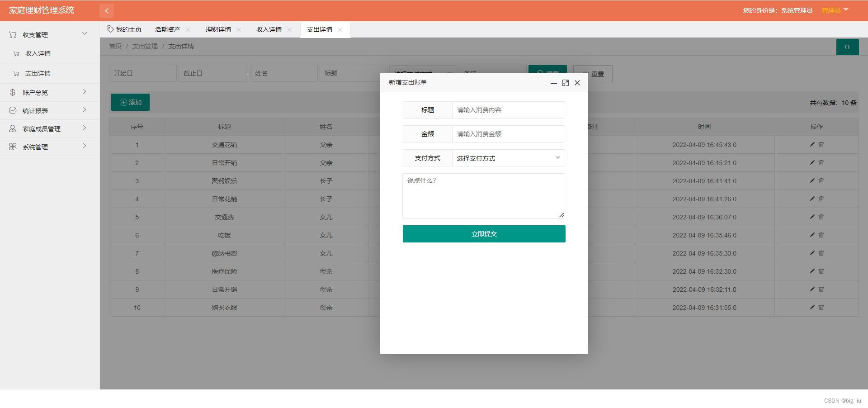Switch to the 理财详情 tab
The height and width of the screenshot is (408, 868).
click(x=218, y=29)
